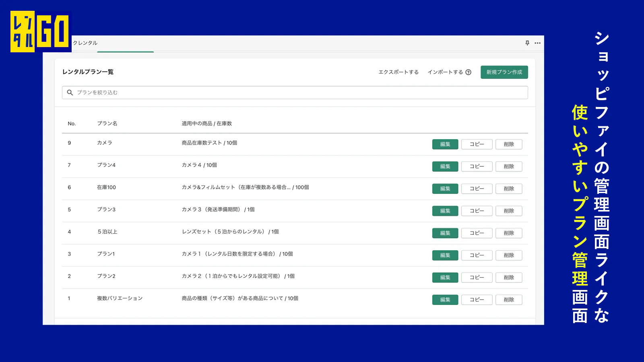Select the plan name 5泊以上
This screenshot has height=362, width=644.
click(x=107, y=232)
